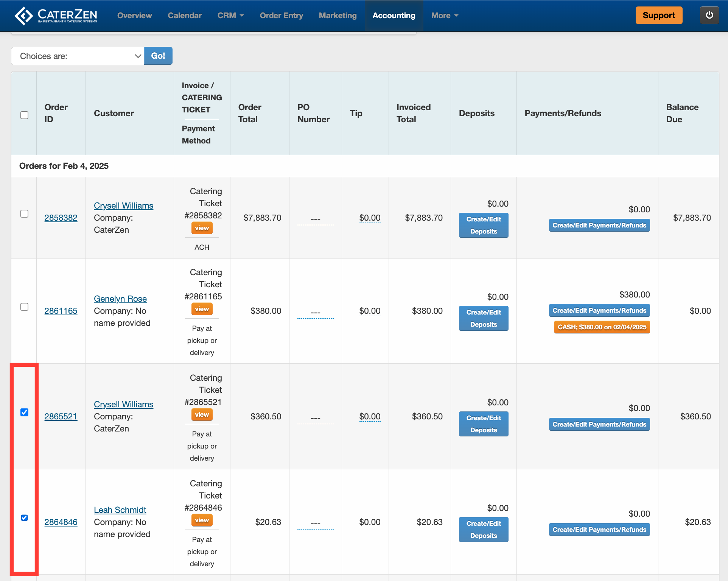Expand the More menu dropdown
This screenshot has height=581, width=728.
click(445, 16)
